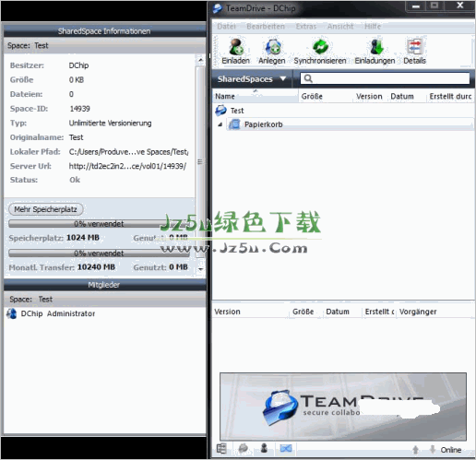476x460 pixels.
Task: Click in the search input field
Action: [x=385, y=78]
